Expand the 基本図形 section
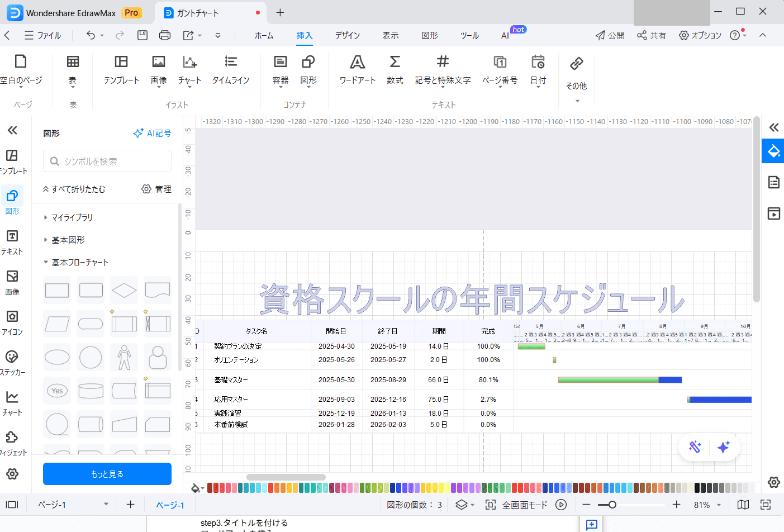The height and width of the screenshot is (532, 784). [68, 240]
